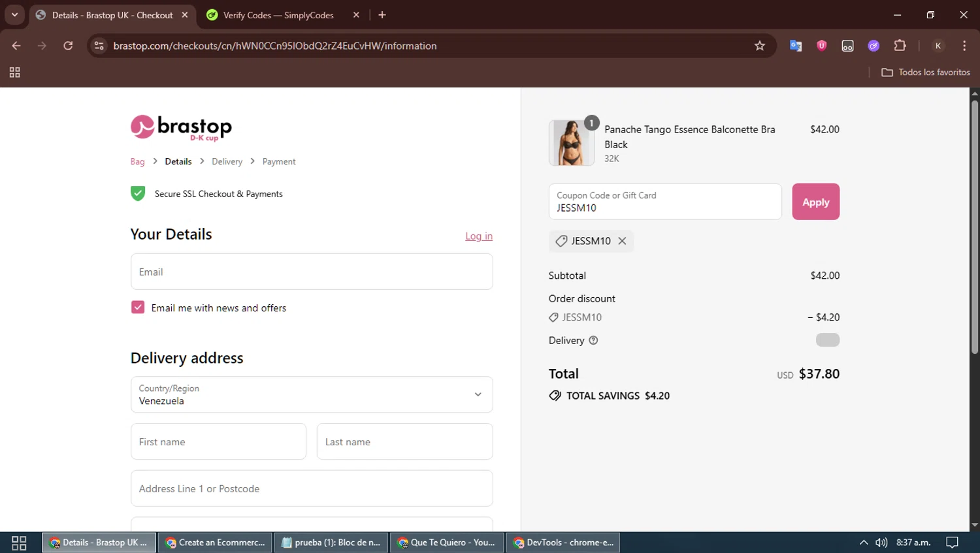The image size is (980, 553).
Task: Click the Log in link
Action: pos(479,236)
